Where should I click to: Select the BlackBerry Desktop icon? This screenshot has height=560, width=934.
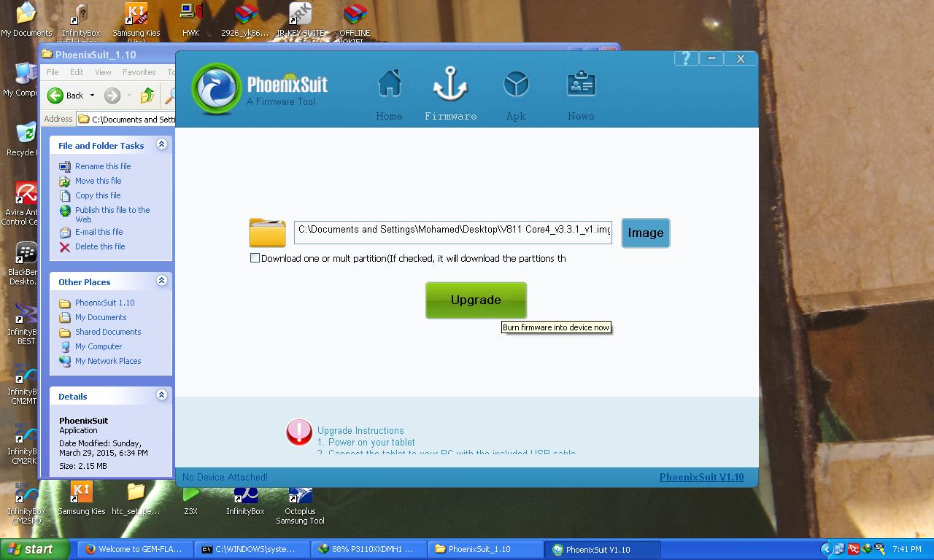(x=22, y=263)
